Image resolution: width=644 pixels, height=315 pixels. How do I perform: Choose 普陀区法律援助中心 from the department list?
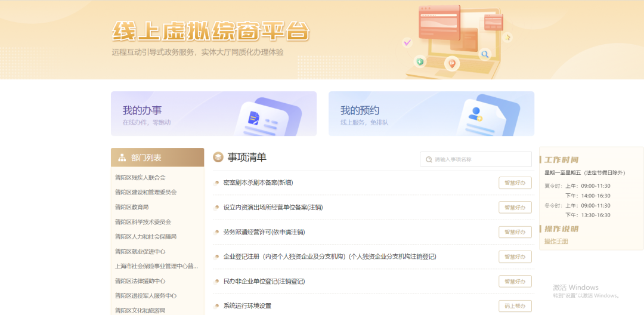[x=140, y=281]
